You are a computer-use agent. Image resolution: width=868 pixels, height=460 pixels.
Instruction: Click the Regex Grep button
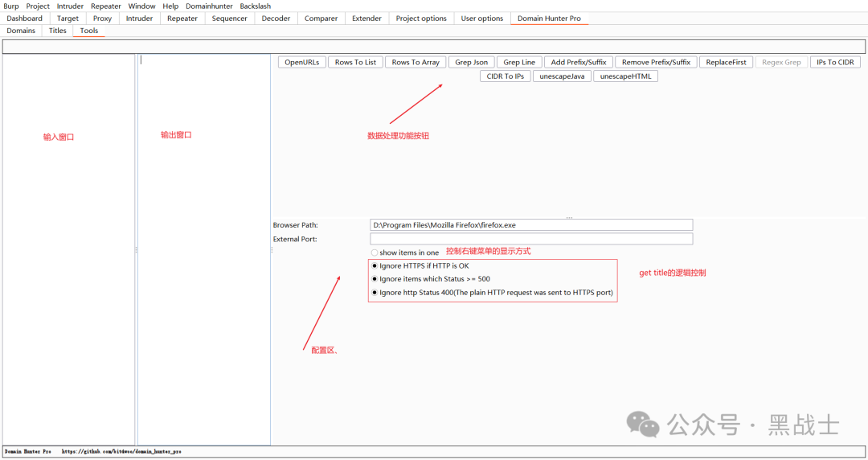point(781,62)
